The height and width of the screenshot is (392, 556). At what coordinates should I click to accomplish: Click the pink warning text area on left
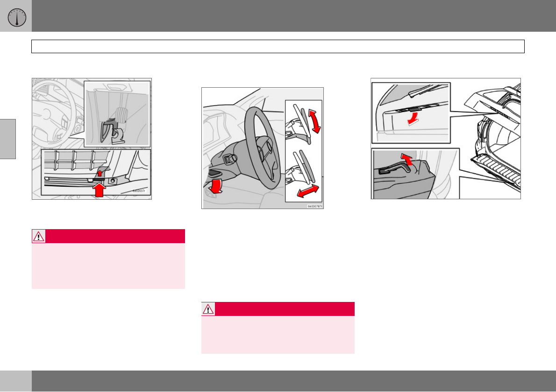point(108,266)
